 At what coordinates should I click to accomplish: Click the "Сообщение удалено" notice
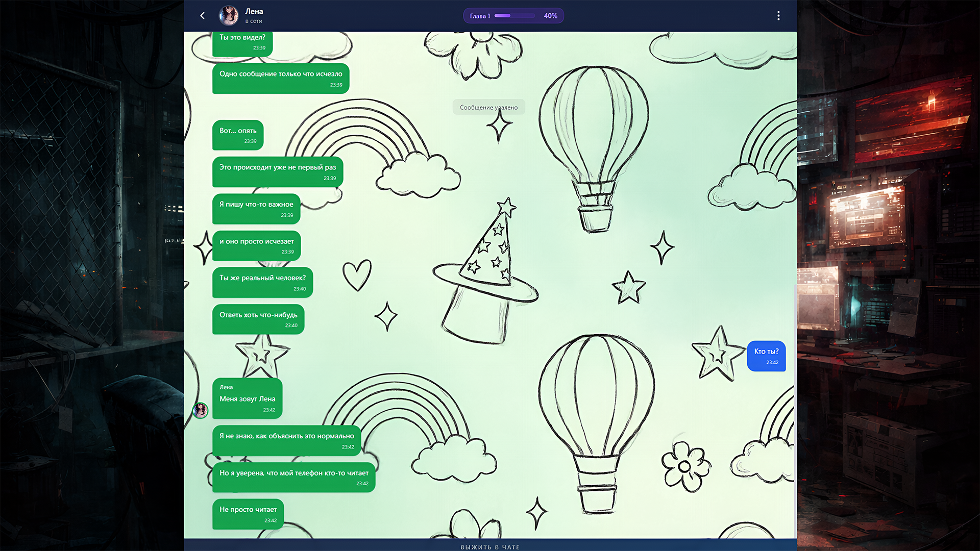click(x=488, y=107)
